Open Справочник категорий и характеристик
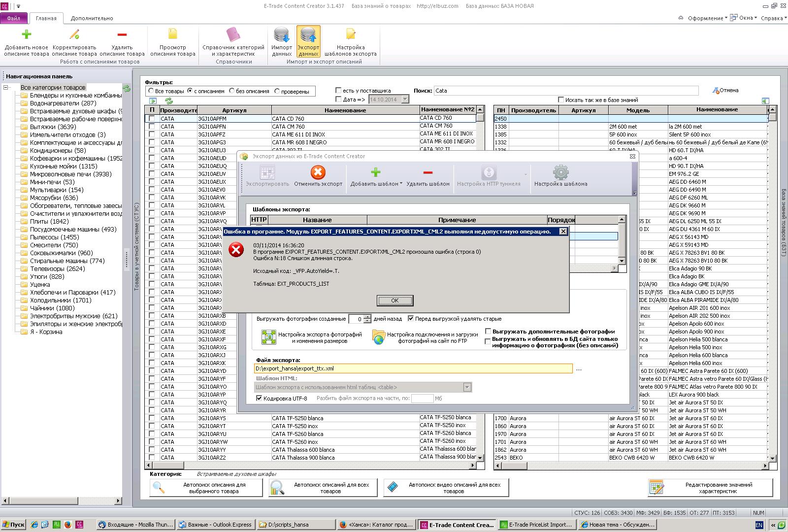 [x=233, y=42]
